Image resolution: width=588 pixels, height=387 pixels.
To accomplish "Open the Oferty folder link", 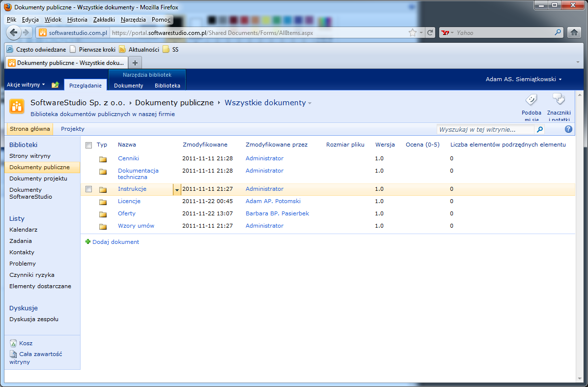I will click(126, 213).
